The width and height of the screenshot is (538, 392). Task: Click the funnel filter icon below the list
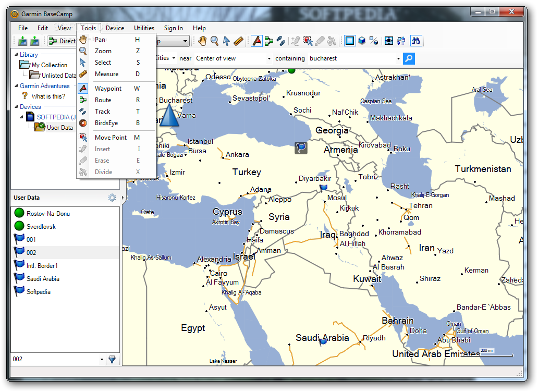pos(112,359)
